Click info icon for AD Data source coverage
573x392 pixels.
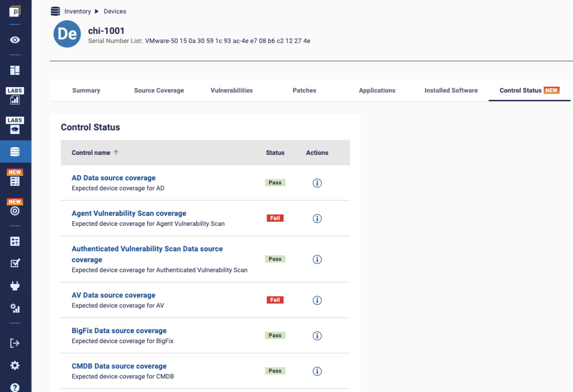tap(317, 183)
